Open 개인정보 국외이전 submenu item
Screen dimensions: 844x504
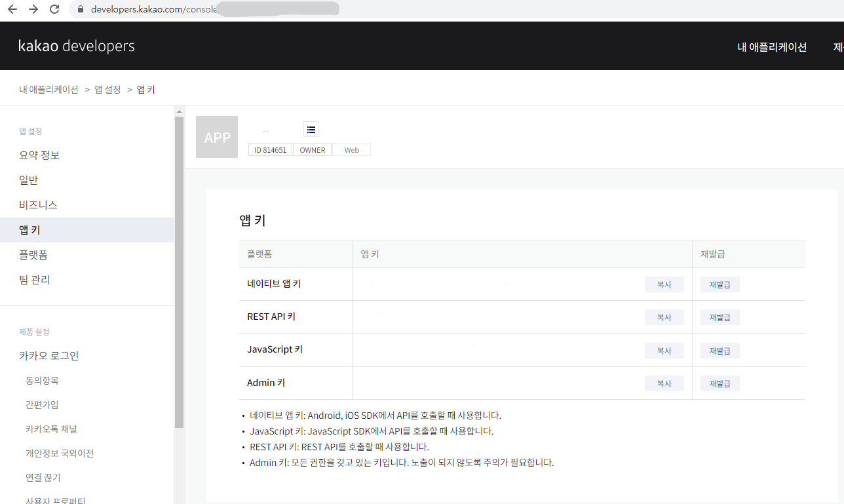pos(60,453)
